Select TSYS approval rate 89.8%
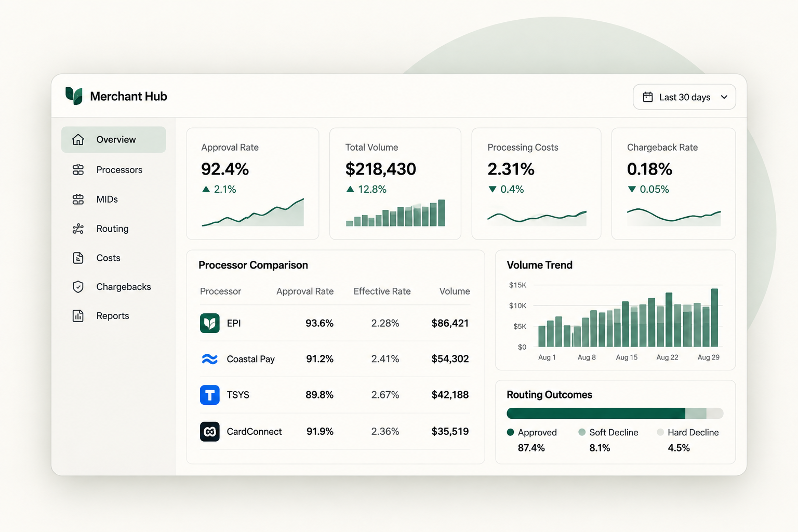This screenshot has width=798, height=532. coord(320,395)
